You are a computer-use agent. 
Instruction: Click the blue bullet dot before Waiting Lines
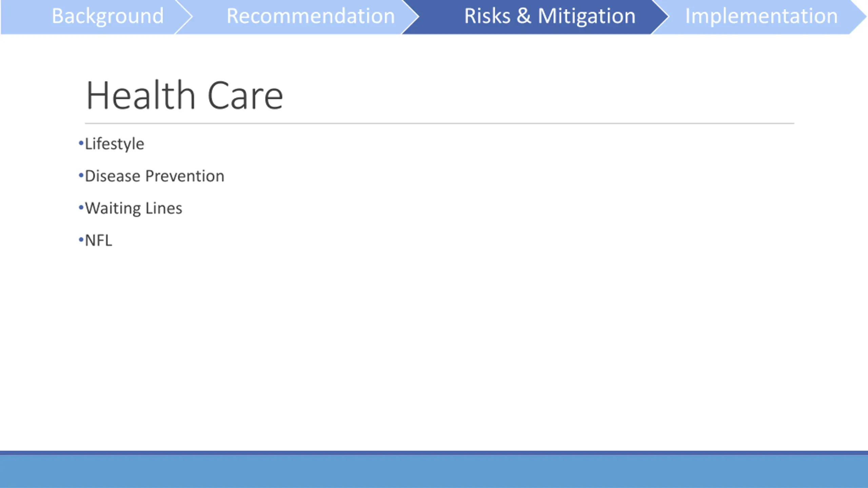tap(81, 207)
